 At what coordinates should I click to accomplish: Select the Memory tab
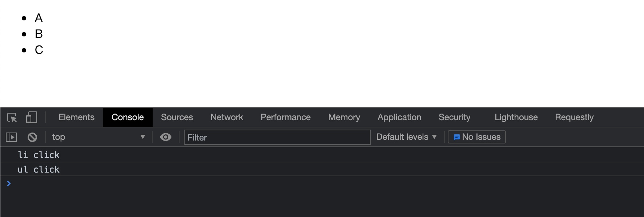point(344,117)
